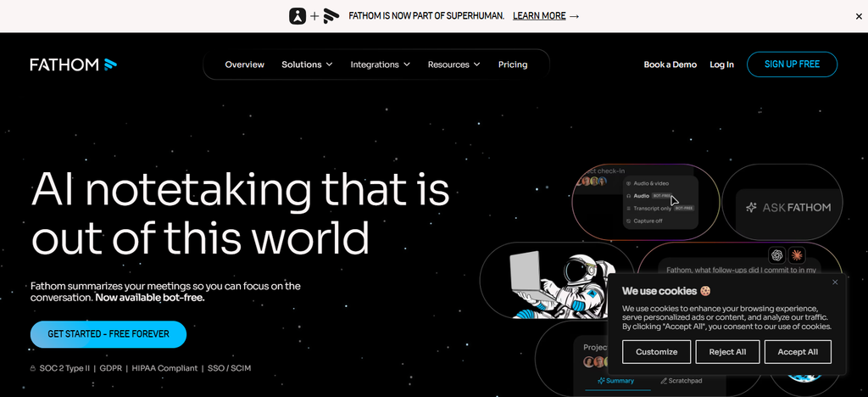Image resolution: width=868 pixels, height=397 pixels.
Task: Close the cookie consent popup
Action: point(835,282)
